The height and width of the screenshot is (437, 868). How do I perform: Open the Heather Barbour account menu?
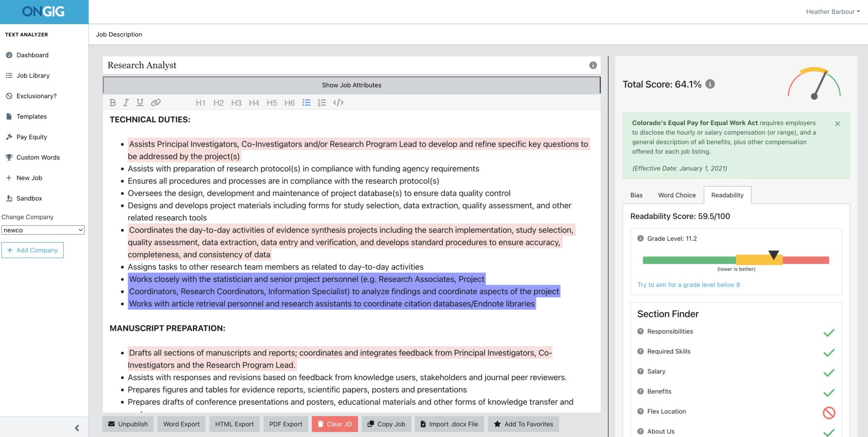(832, 11)
